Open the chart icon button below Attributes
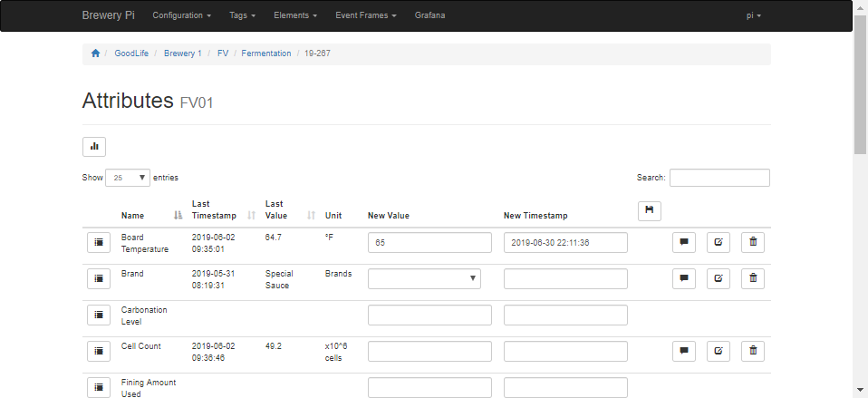 (x=94, y=147)
